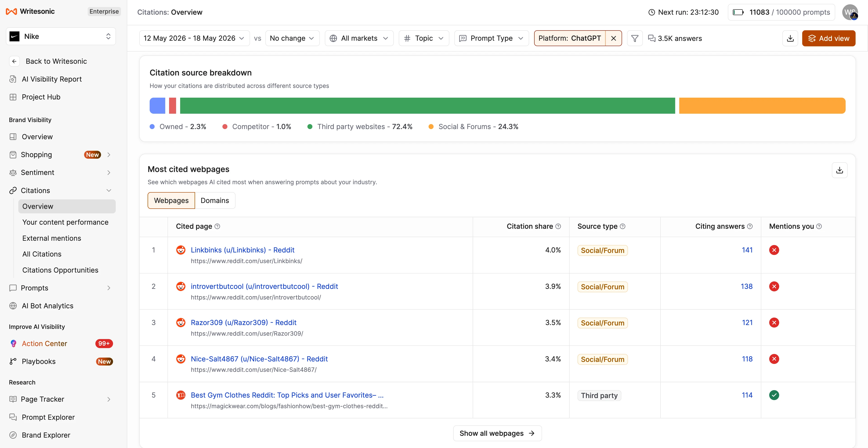Open introvertbutcool Reddit page link

[x=264, y=286]
